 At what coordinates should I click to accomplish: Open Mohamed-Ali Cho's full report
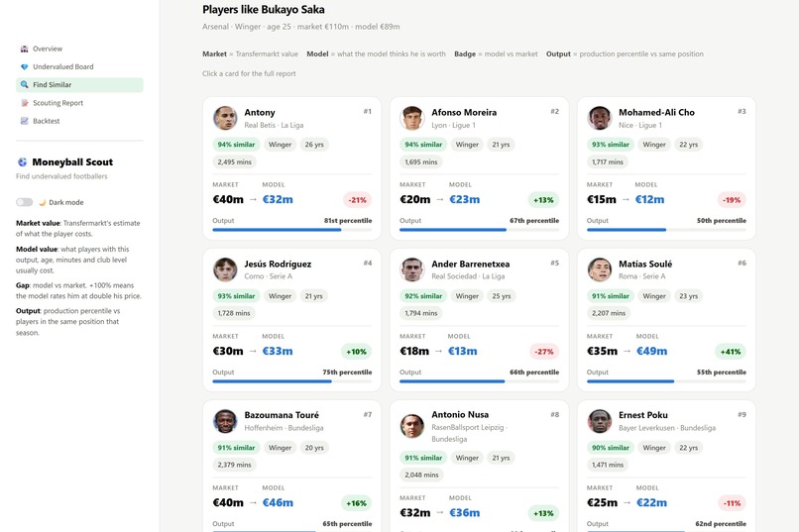(x=656, y=113)
